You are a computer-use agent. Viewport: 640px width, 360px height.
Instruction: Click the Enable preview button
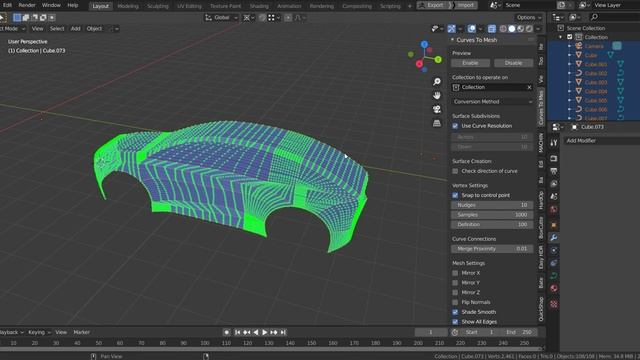(470, 63)
